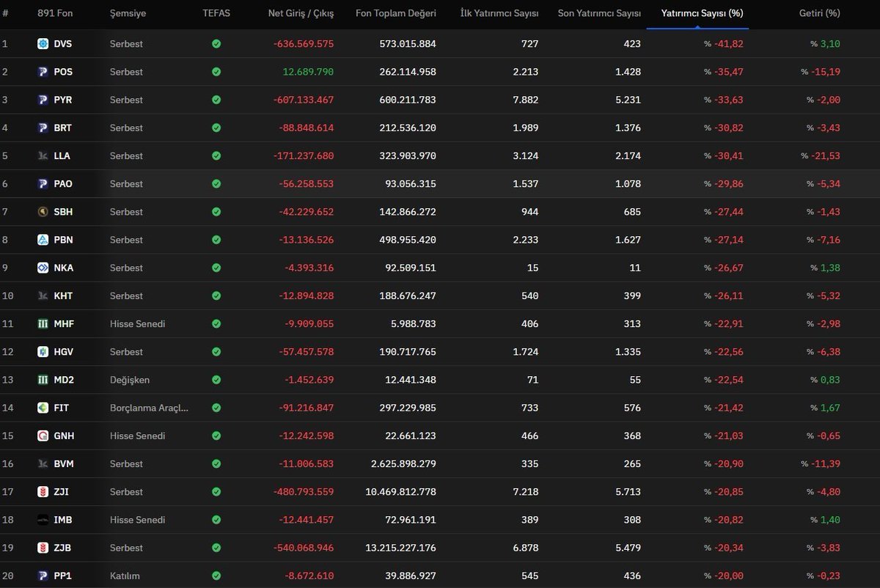Click Değişken category in MD2 row

[x=130, y=380]
